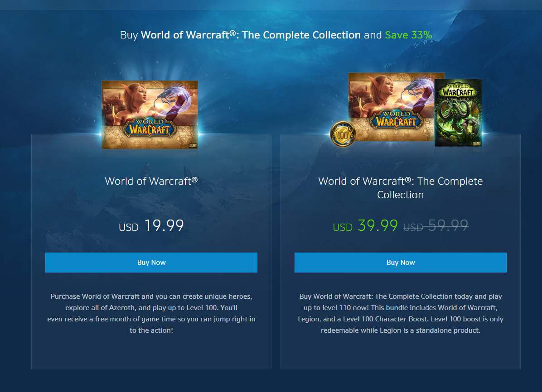Viewport: 542px width, 392px height.
Task: Click the green USD 39.99 discounted price
Action: pyautogui.click(x=365, y=225)
